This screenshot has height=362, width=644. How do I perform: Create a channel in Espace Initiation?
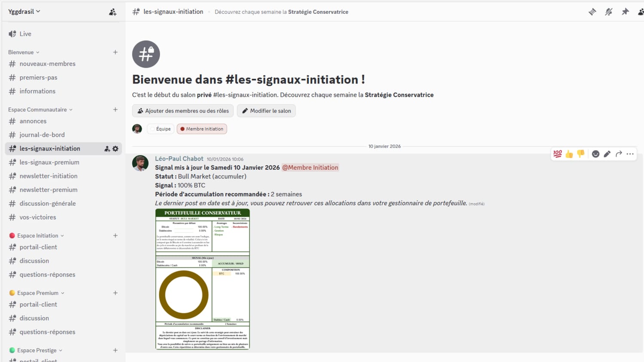coord(115,236)
